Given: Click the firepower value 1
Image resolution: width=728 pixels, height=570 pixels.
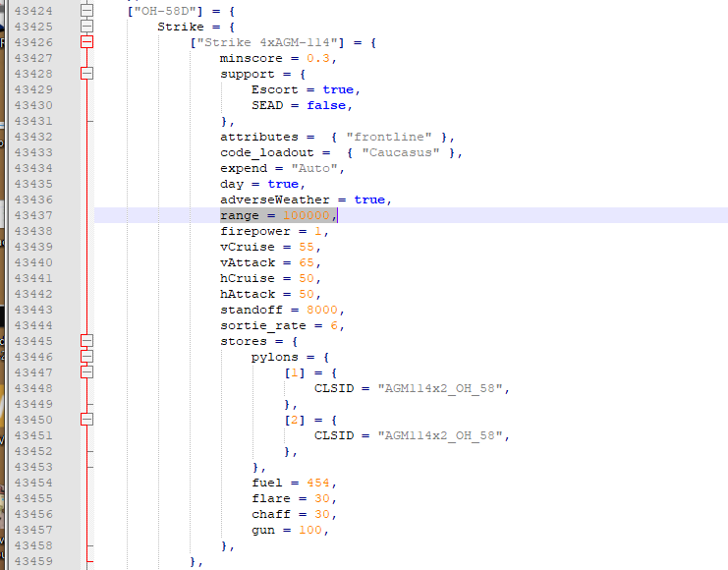Looking at the screenshot, I should pyautogui.click(x=318, y=231).
